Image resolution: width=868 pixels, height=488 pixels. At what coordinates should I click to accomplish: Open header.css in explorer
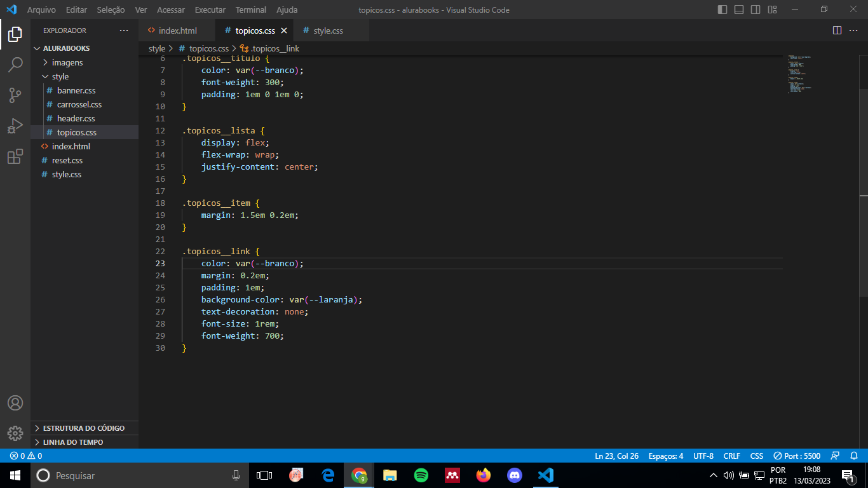click(x=85, y=118)
